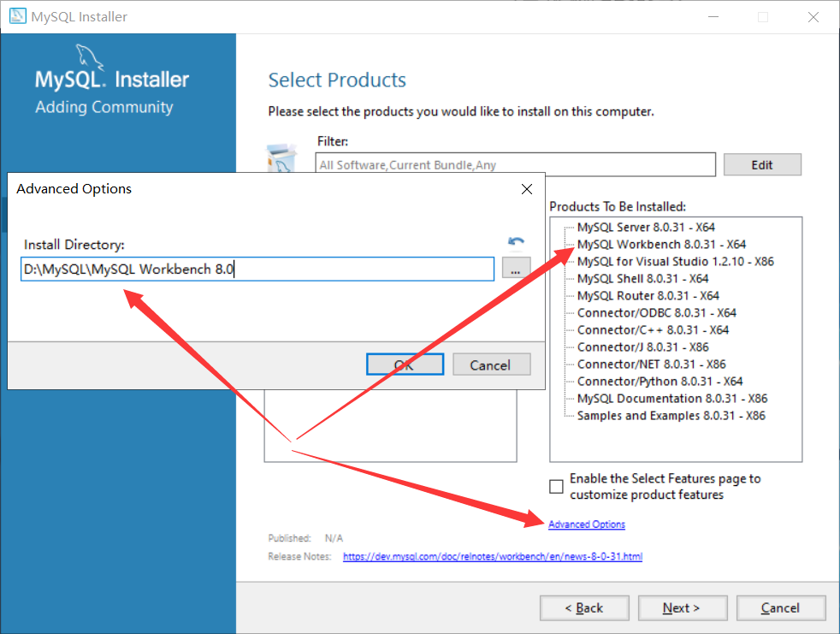This screenshot has width=840, height=634.
Task: Click Cancel in the Advanced Options dialog
Action: pos(491,364)
